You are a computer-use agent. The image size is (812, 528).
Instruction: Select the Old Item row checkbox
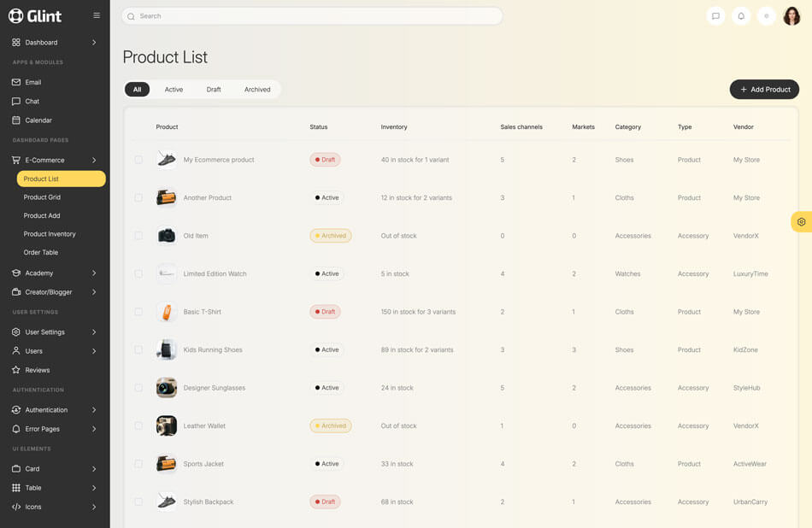138,236
